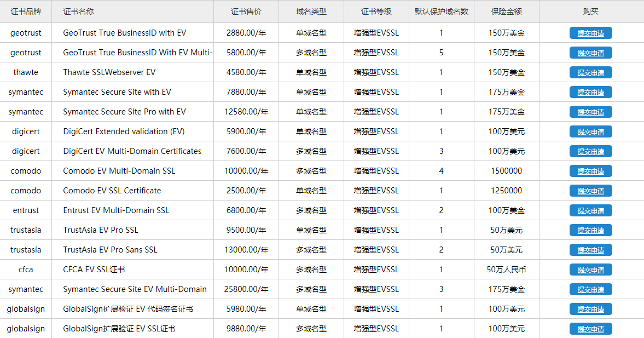Viewport: 644px width, 338px height.
Task: Apply for Symantec Secure Site Pro with EV
Action: pyautogui.click(x=590, y=112)
